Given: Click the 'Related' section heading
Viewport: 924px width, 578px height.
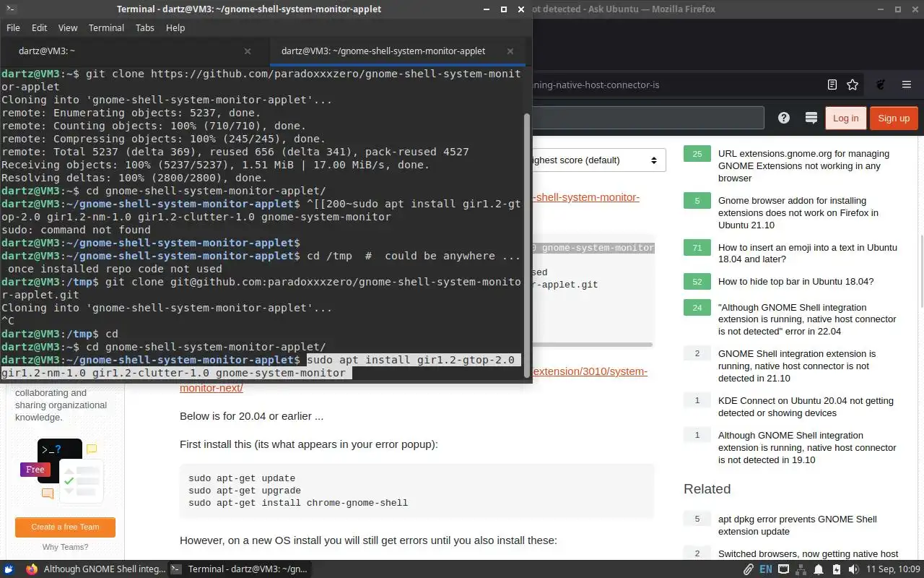Looking at the screenshot, I should coord(707,489).
